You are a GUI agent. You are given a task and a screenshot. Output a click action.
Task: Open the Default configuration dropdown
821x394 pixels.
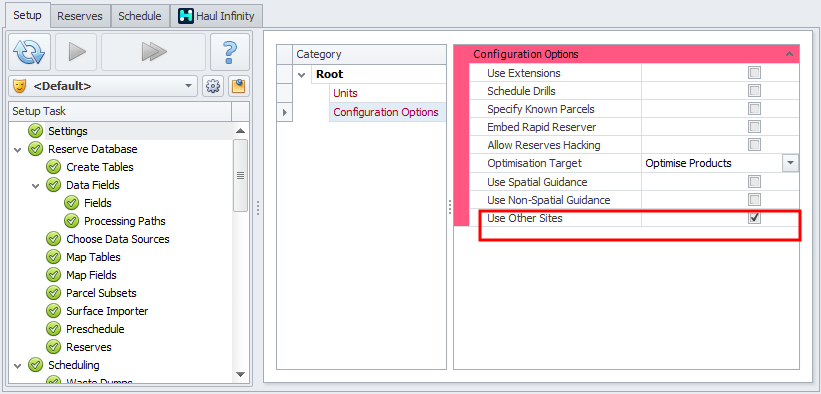coord(188,86)
